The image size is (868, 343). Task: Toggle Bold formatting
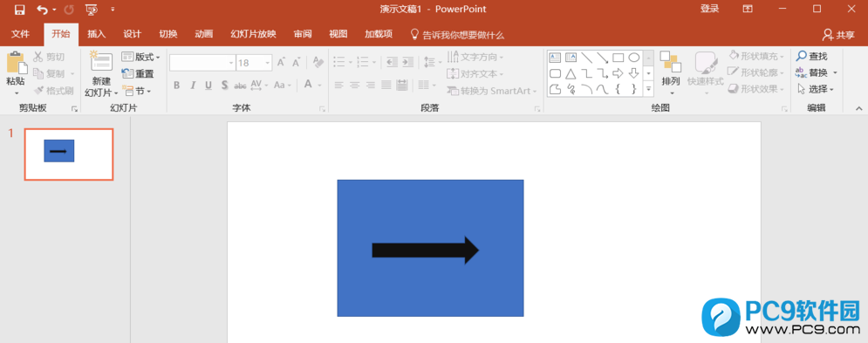coord(176,86)
